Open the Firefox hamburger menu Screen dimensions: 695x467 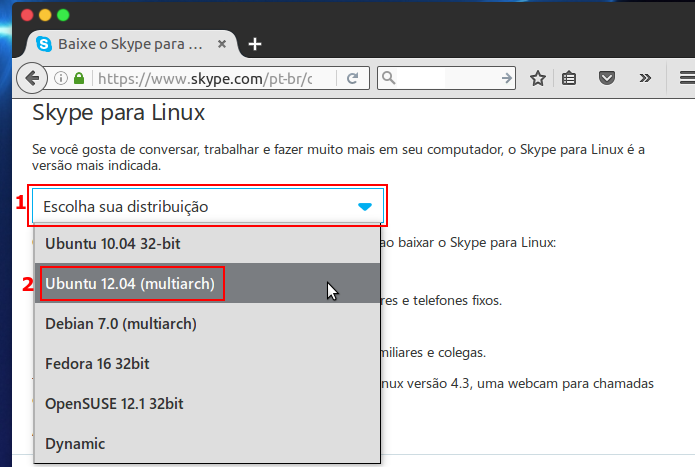click(687, 78)
